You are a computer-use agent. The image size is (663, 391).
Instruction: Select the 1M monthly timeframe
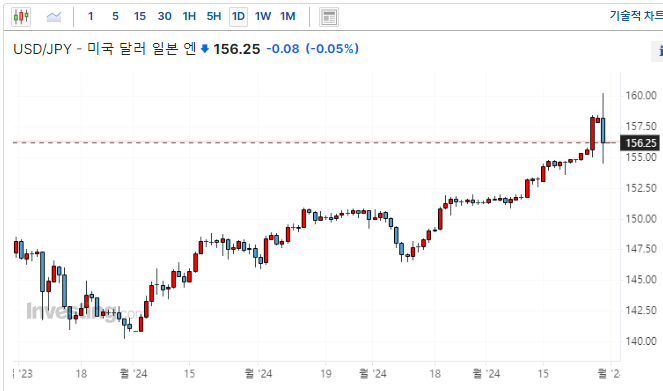288,16
